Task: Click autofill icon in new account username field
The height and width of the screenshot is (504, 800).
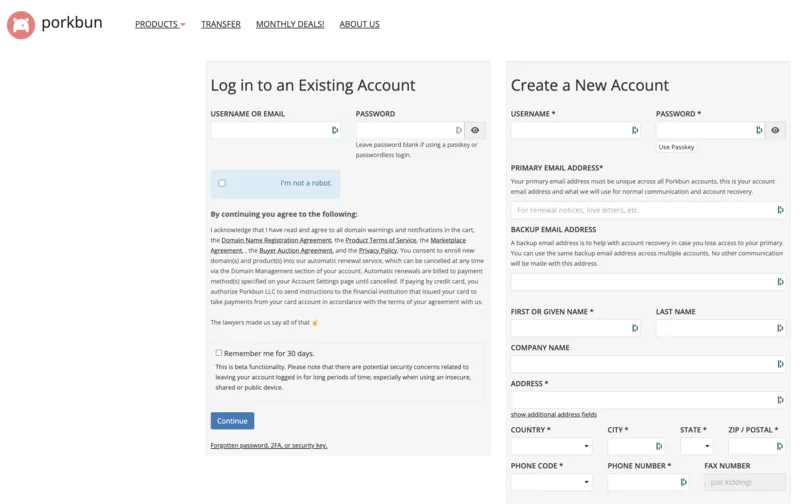Action: coord(635,130)
